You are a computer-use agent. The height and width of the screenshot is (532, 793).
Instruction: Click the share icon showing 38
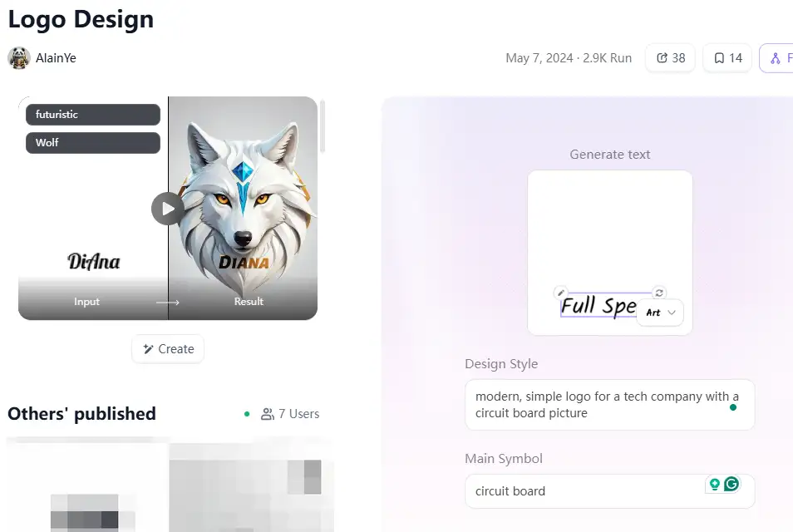click(662, 58)
